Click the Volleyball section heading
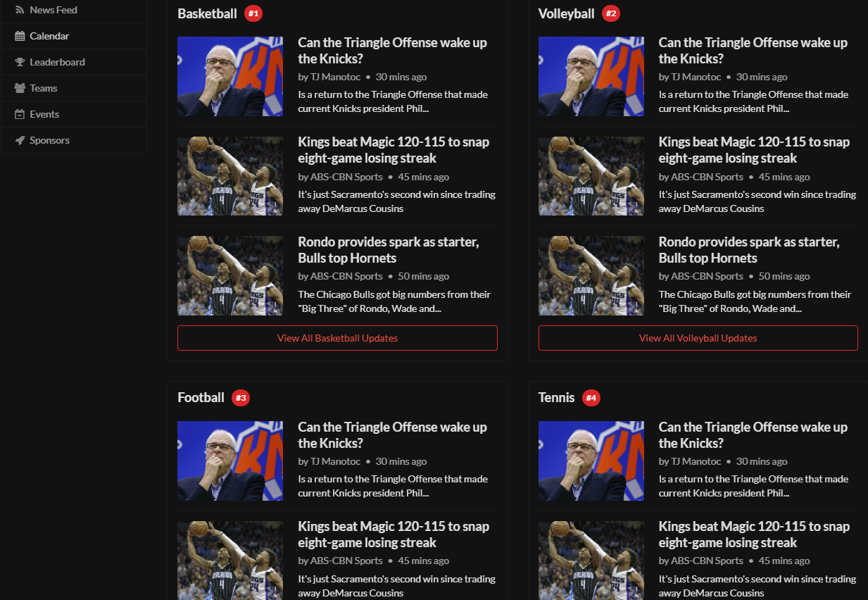Viewport: 868px width, 600px height. [567, 13]
